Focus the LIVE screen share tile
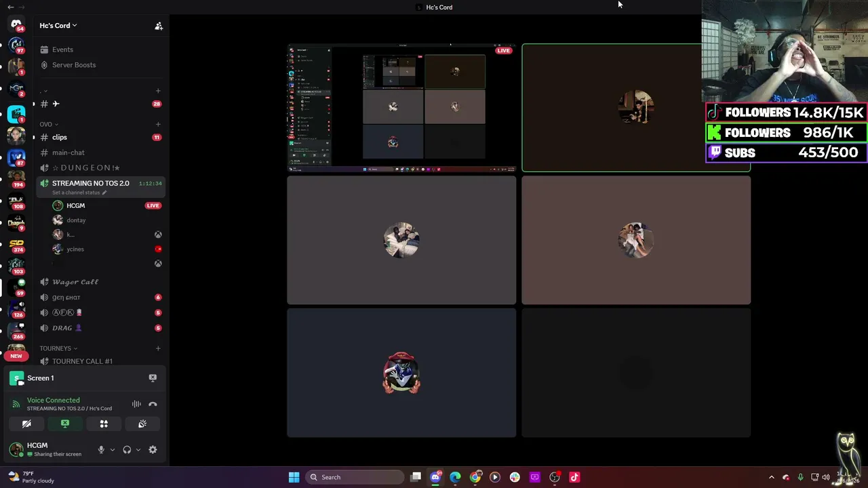The height and width of the screenshot is (488, 868). pyautogui.click(x=401, y=108)
